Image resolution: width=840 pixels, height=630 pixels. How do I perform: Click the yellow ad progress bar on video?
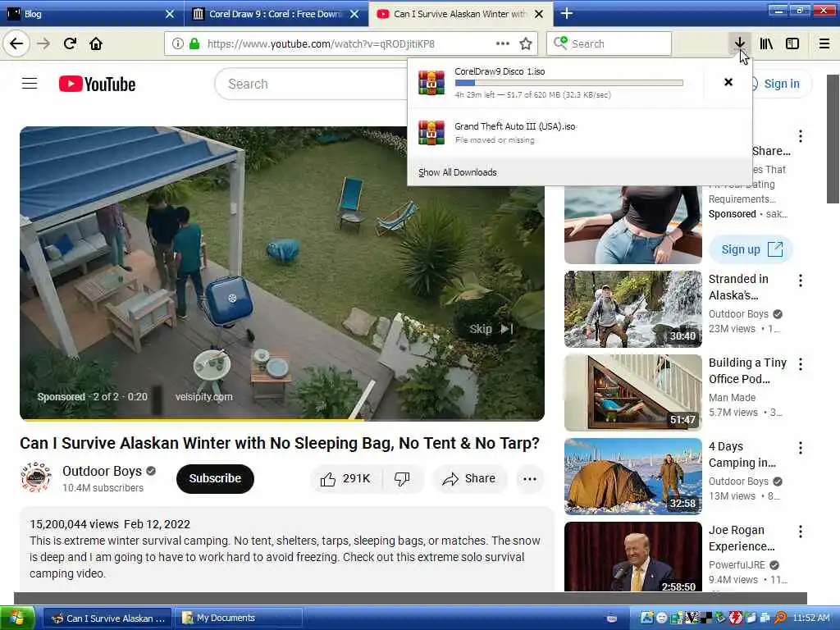192,420
